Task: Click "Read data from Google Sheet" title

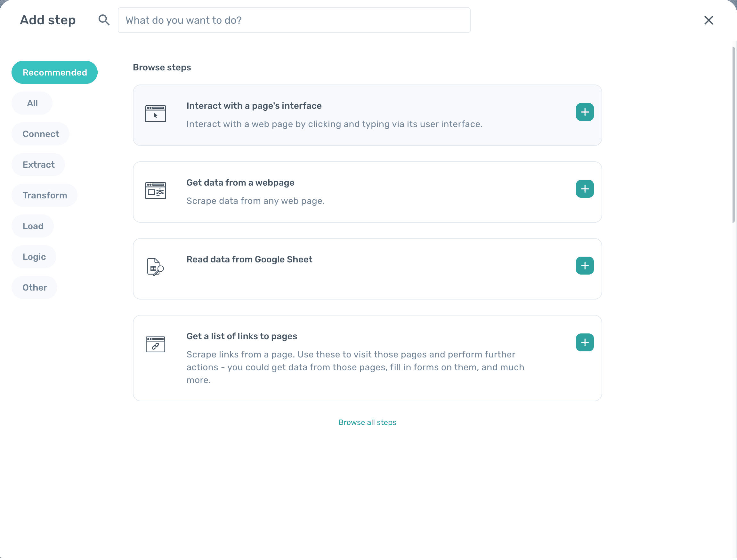Action: click(x=249, y=259)
